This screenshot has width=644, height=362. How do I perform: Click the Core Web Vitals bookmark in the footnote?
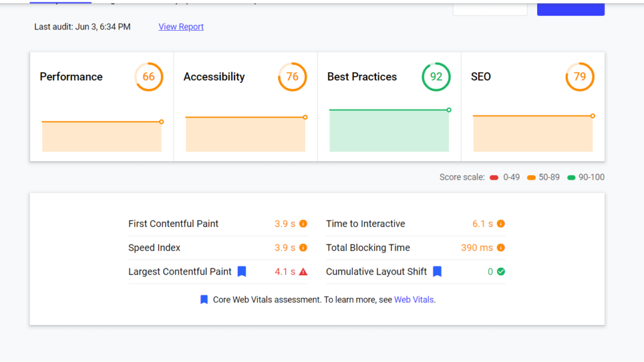204,300
